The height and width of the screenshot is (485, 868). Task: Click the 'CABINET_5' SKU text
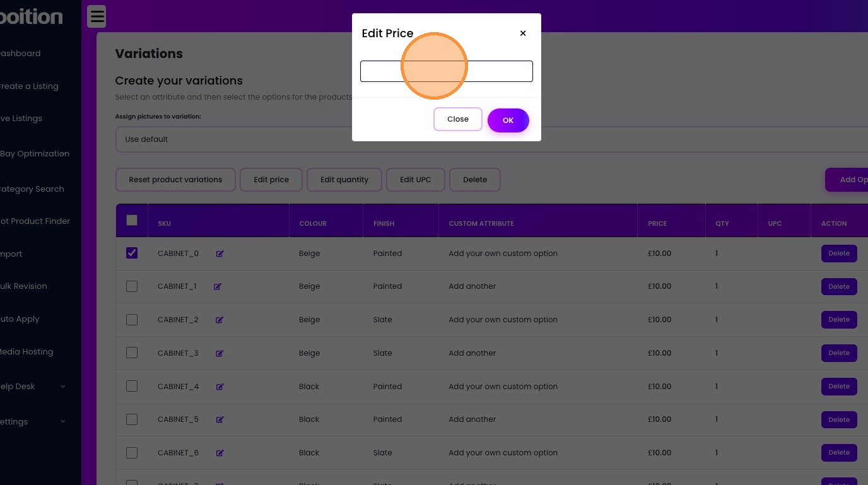coord(178,419)
